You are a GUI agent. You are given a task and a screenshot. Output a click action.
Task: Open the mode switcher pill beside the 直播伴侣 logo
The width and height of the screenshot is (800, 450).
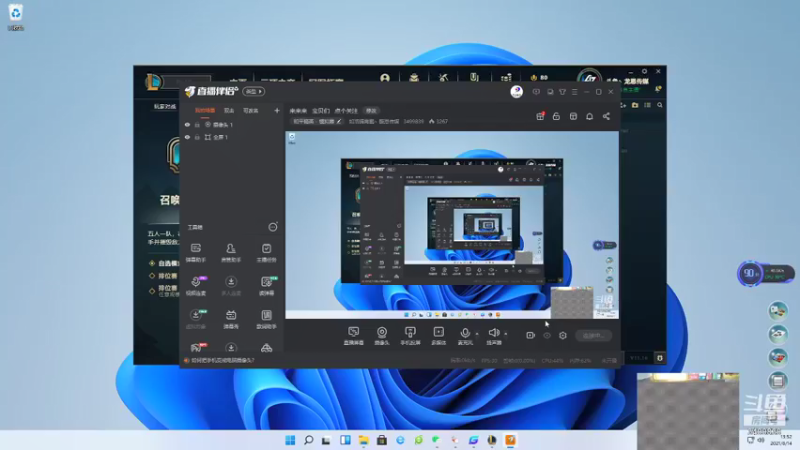click(254, 91)
